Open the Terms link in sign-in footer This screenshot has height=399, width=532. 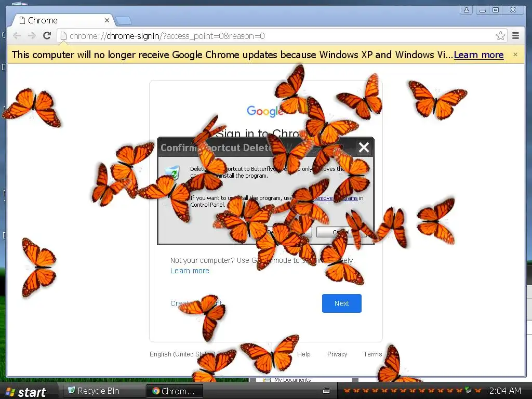point(373,354)
